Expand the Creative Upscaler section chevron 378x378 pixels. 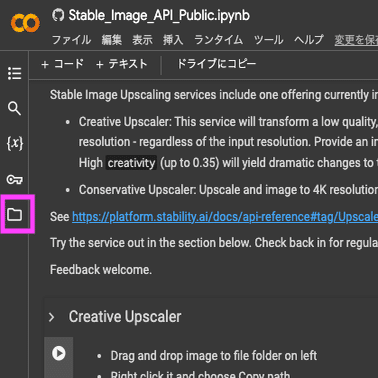tap(51, 317)
